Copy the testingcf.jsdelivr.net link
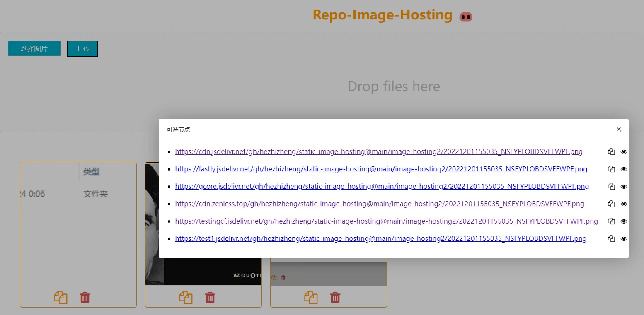The image size is (644, 315). [x=611, y=221]
